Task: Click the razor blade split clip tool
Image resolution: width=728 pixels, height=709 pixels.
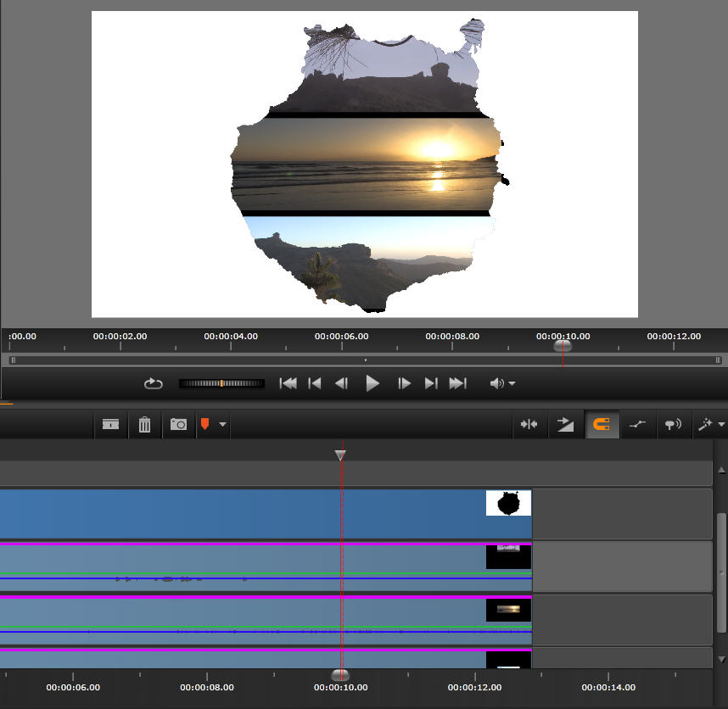Action: pyautogui.click(x=110, y=424)
